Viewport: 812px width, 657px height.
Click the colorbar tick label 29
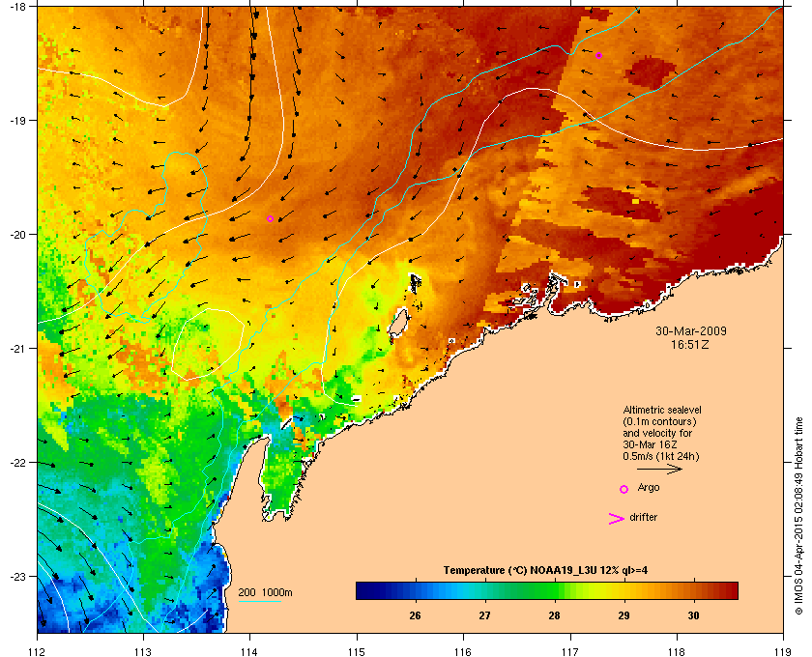click(623, 615)
